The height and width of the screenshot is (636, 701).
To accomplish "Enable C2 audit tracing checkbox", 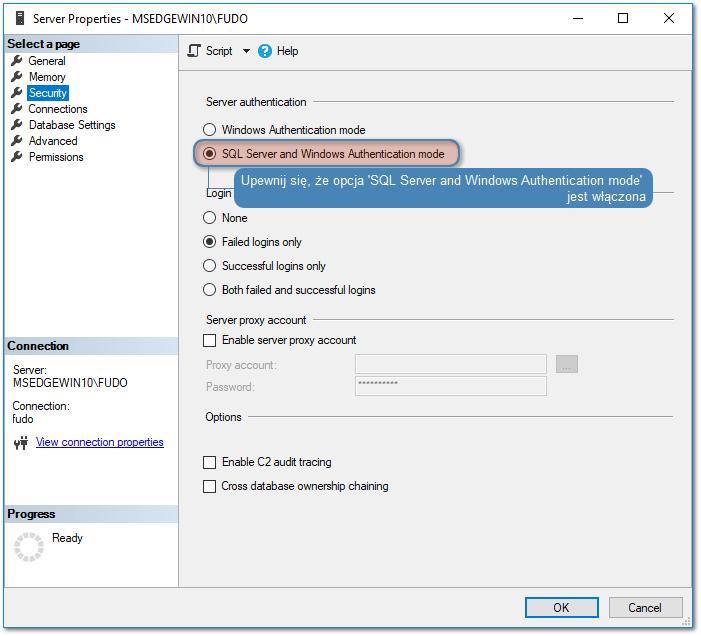I will 209,462.
